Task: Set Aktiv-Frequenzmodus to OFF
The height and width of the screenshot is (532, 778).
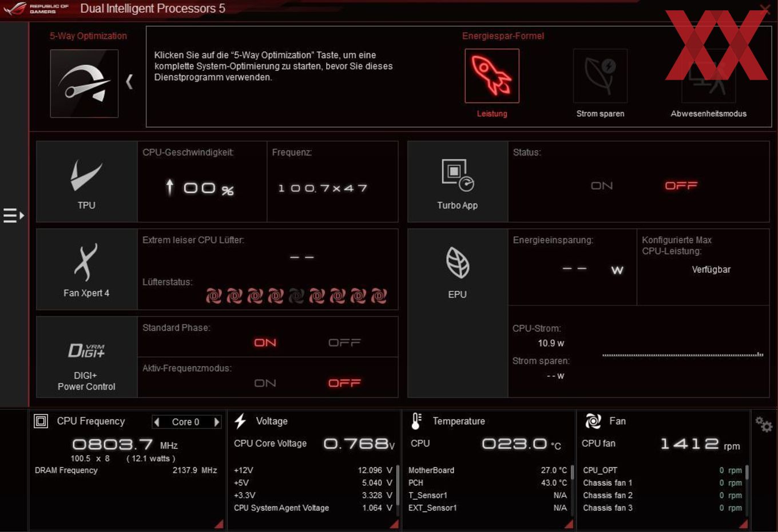Action: click(x=344, y=383)
